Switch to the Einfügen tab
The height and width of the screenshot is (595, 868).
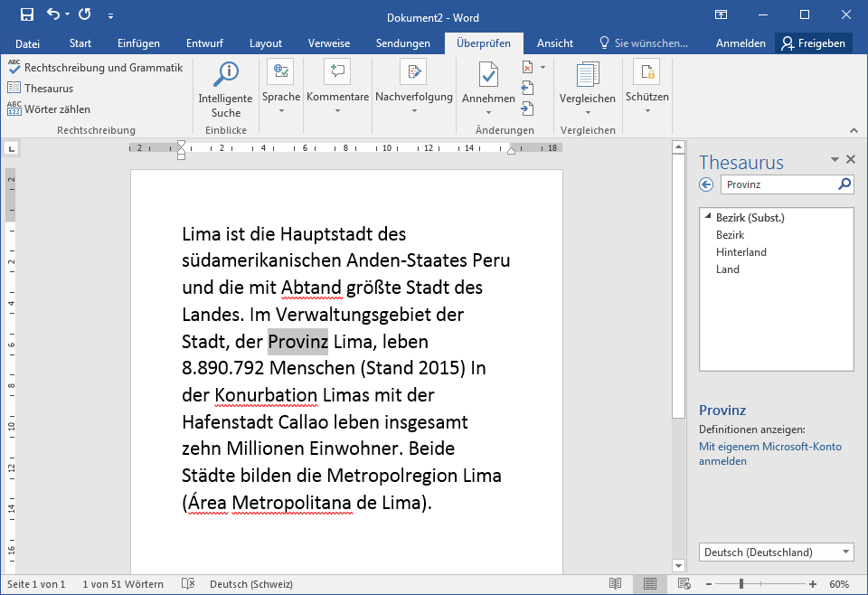tap(138, 43)
